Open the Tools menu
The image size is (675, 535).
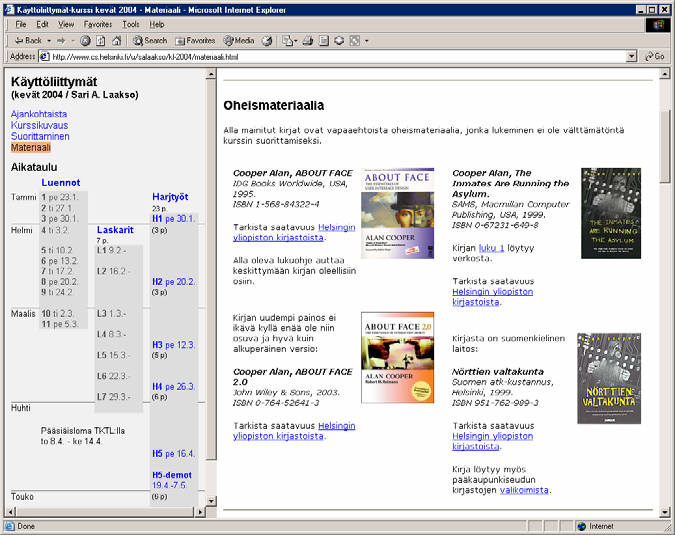click(x=130, y=25)
